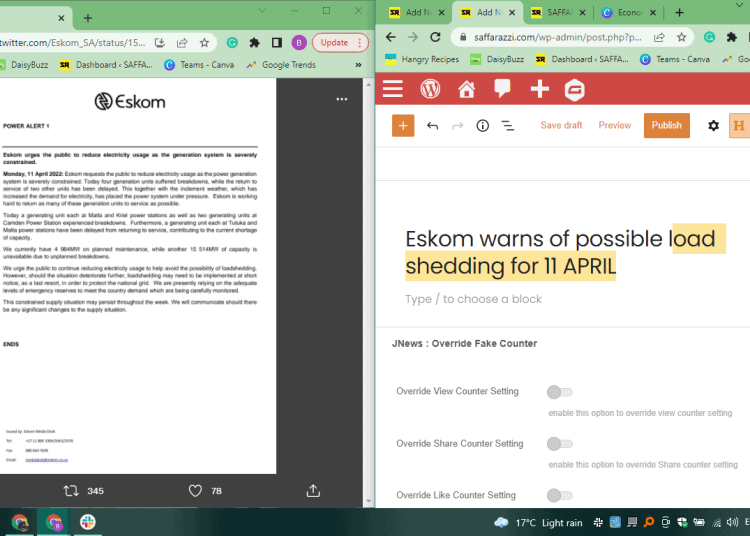Viewport: 750px width, 536px height.
Task: Click the orange H plugin icon
Action: [739, 126]
